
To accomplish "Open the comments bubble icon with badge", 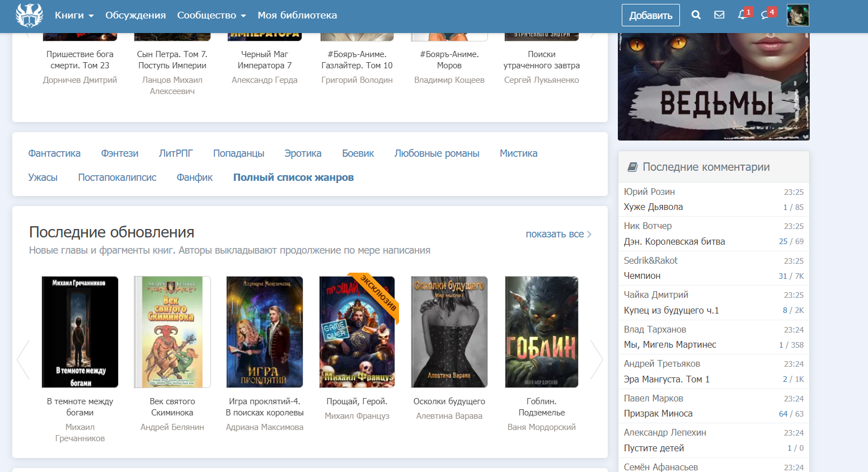I will 766,15.
